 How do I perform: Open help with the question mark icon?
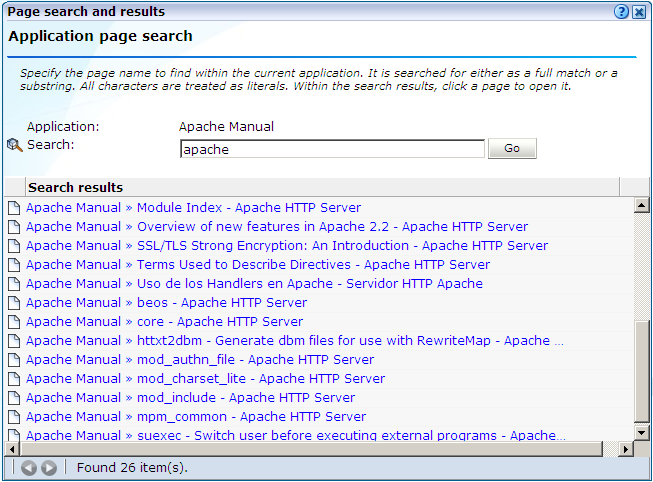point(621,12)
